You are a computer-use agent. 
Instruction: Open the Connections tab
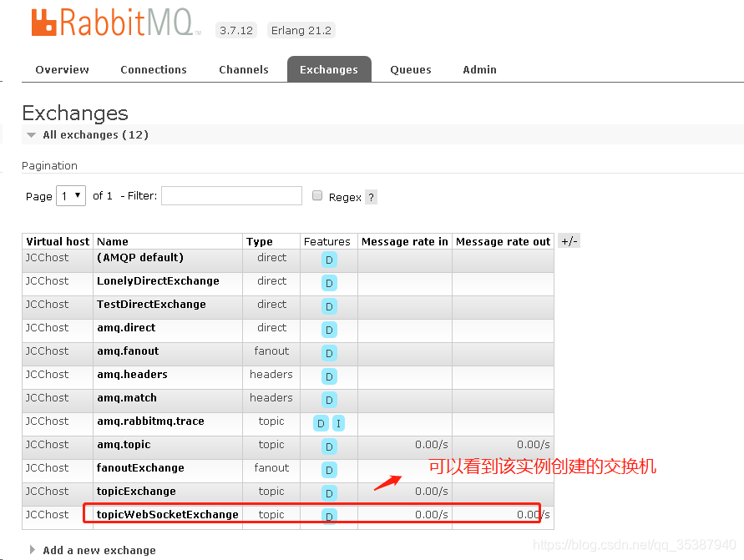click(154, 69)
